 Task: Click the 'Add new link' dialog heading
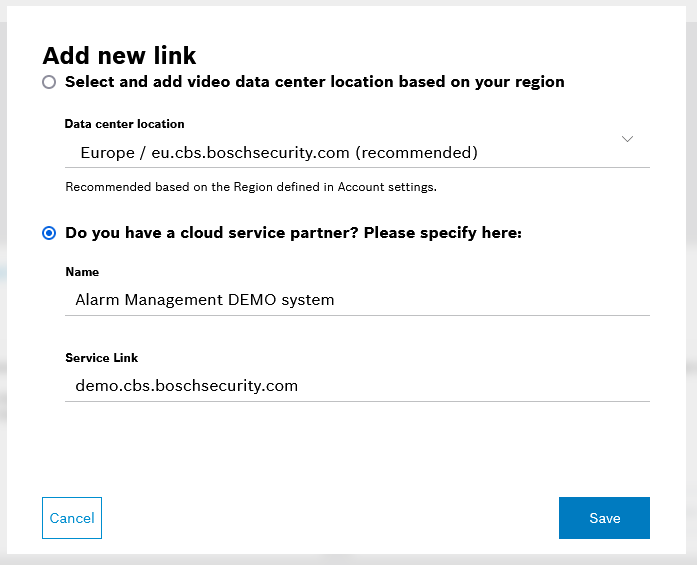(x=119, y=55)
